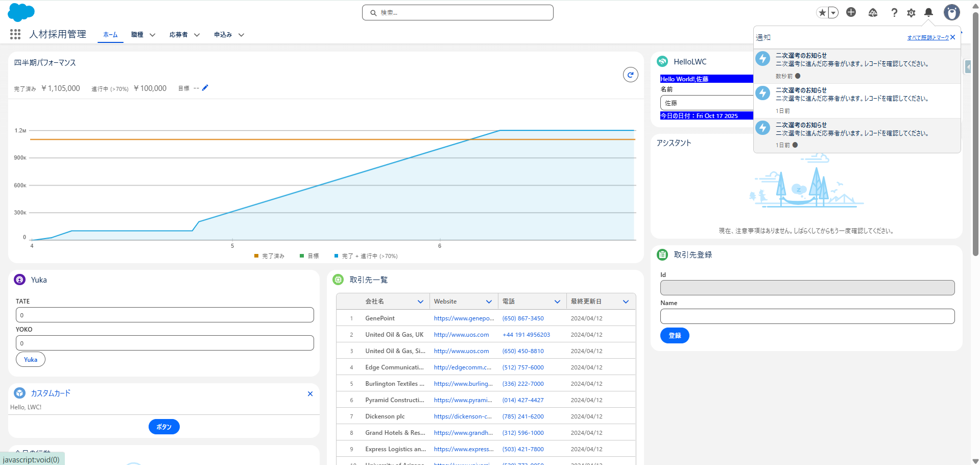Screen dimensions: 980x465
Task: Expand the 職種 tab dropdown
Action: [x=152, y=35]
